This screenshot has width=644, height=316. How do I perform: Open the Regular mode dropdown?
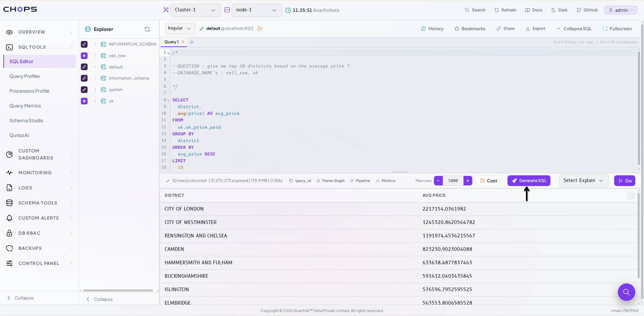tap(180, 29)
